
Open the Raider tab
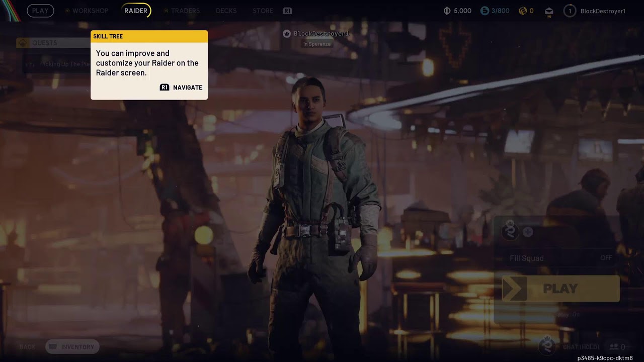(x=136, y=11)
